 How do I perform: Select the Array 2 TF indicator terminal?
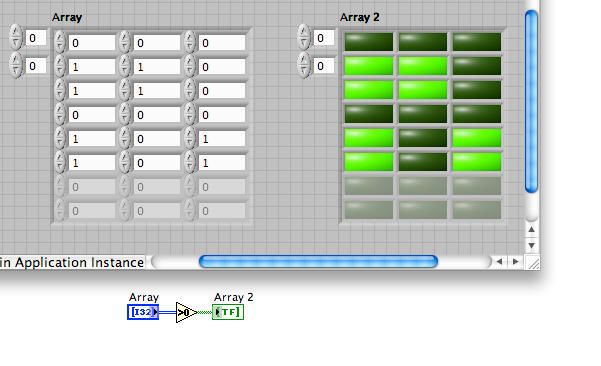coord(228,312)
